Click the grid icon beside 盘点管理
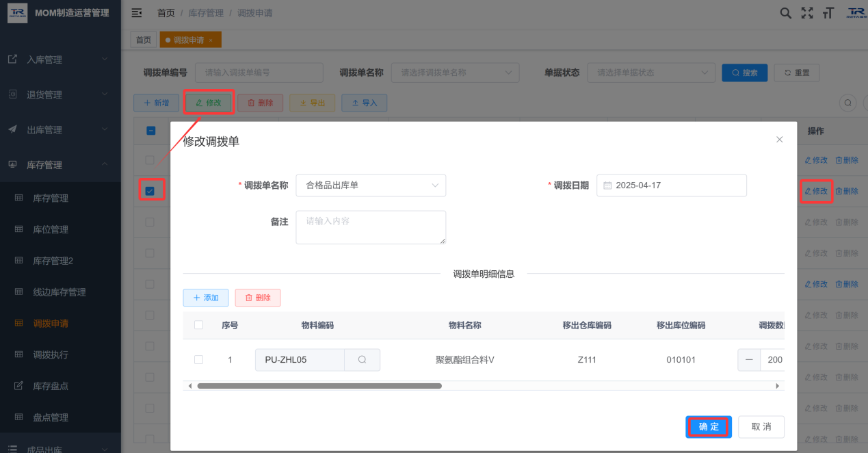Image resolution: width=868 pixels, height=453 pixels. [x=19, y=417]
